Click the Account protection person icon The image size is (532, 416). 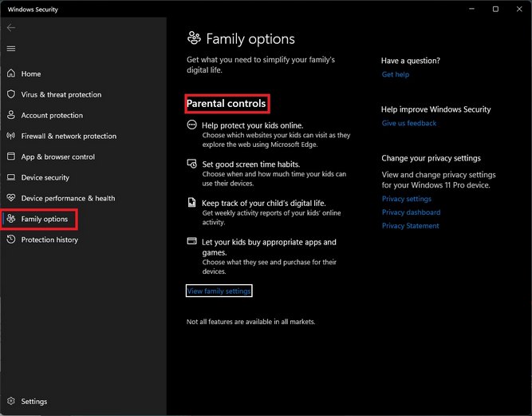tap(11, 115)
